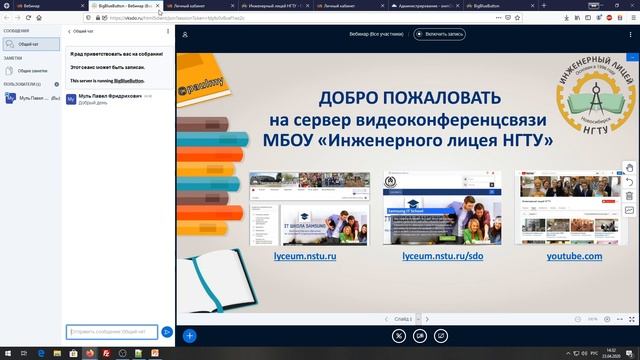The width and height of the screenshot is (640, 360).
Task: Toggle the user list panel icon
Action: [185, 35]
